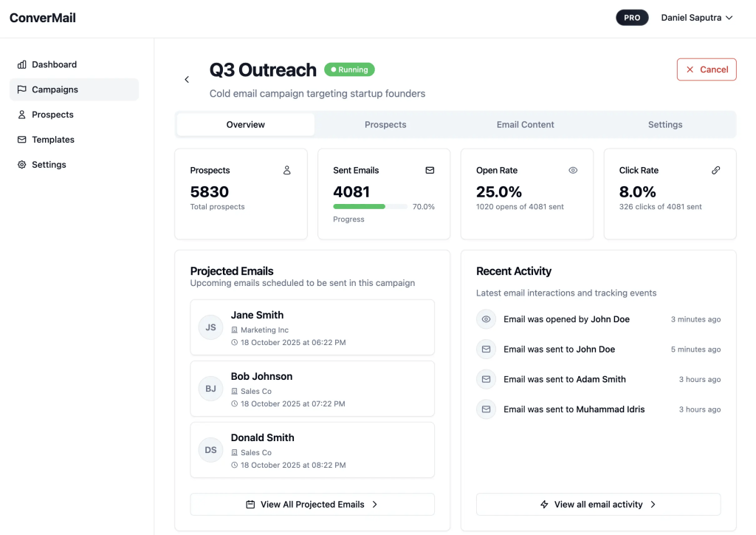Click the DS avatar for Donald Smith
756x535 pixels.
coord(211,450)
